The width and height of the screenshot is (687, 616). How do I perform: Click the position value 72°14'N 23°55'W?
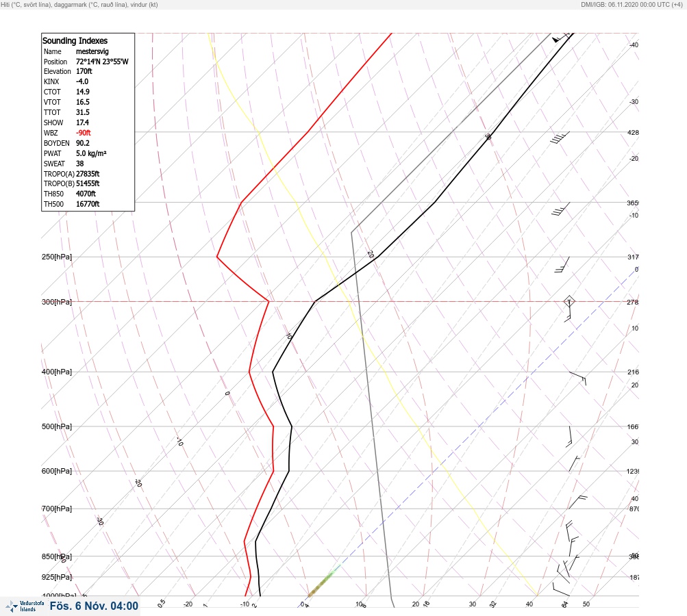coord(102,62)
